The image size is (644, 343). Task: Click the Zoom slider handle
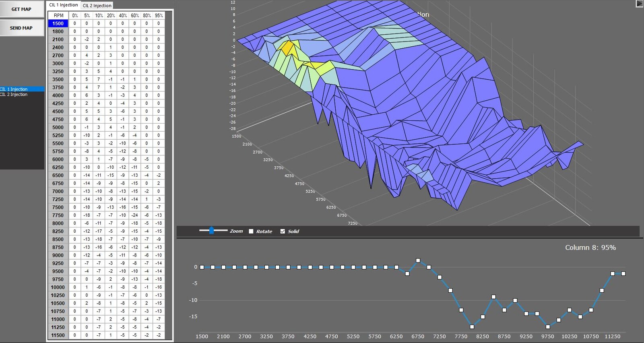[211, 230]
